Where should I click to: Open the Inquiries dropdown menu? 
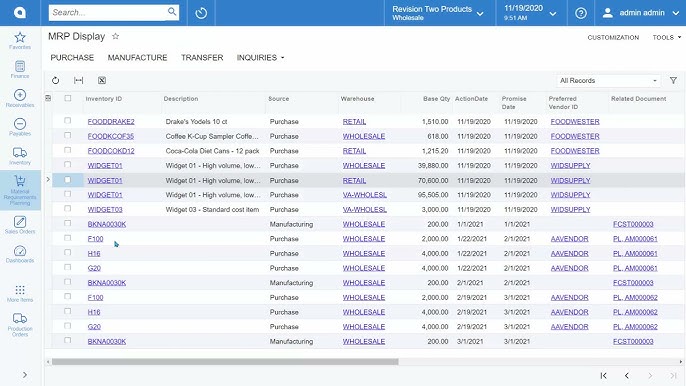(260, 58)
